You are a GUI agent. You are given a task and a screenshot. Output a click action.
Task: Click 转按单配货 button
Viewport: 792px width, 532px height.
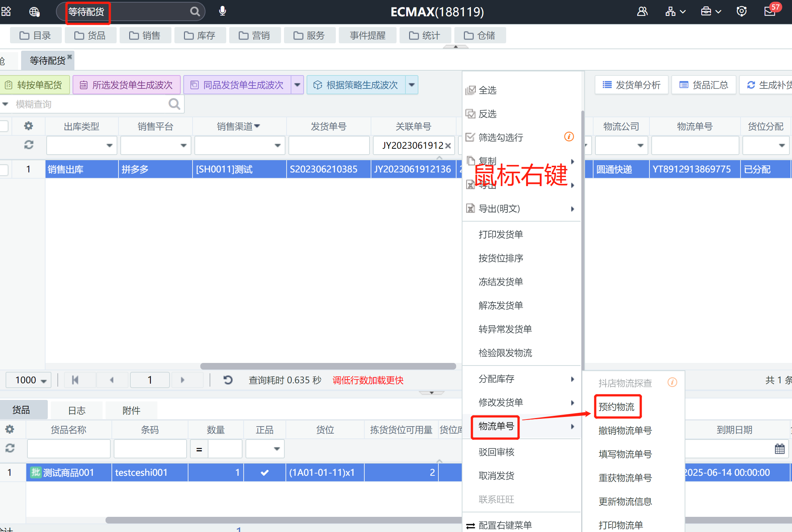click(x=34, y=85)
